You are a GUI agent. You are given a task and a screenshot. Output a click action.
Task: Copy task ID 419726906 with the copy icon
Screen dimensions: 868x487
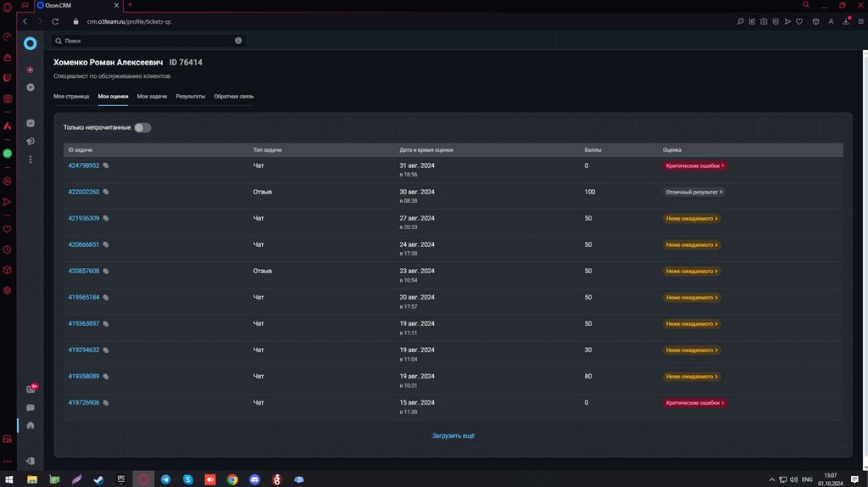pyautogui.click(x=106, y=403)
